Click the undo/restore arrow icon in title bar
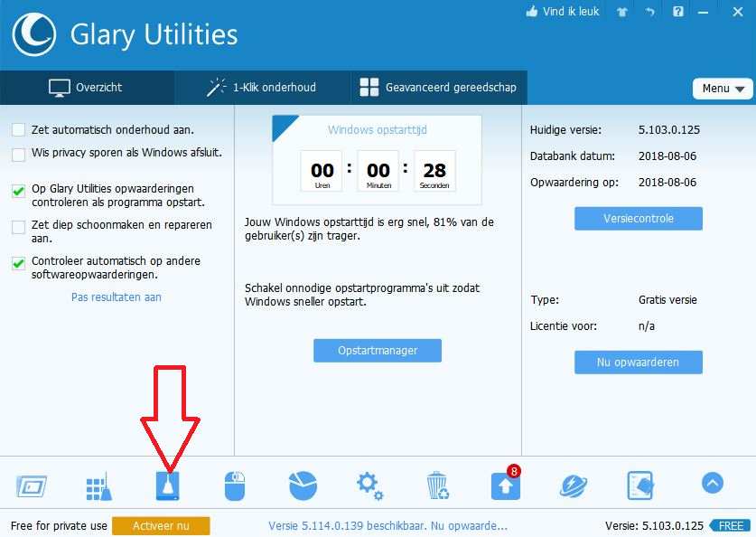 pyautogui.click(x=650, y=12)
